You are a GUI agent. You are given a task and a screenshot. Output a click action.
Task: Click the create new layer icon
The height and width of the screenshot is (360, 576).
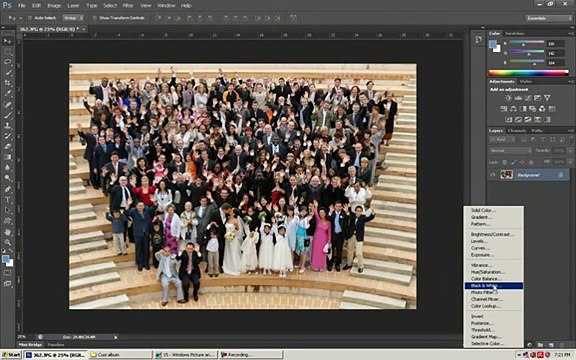point(551,345)
